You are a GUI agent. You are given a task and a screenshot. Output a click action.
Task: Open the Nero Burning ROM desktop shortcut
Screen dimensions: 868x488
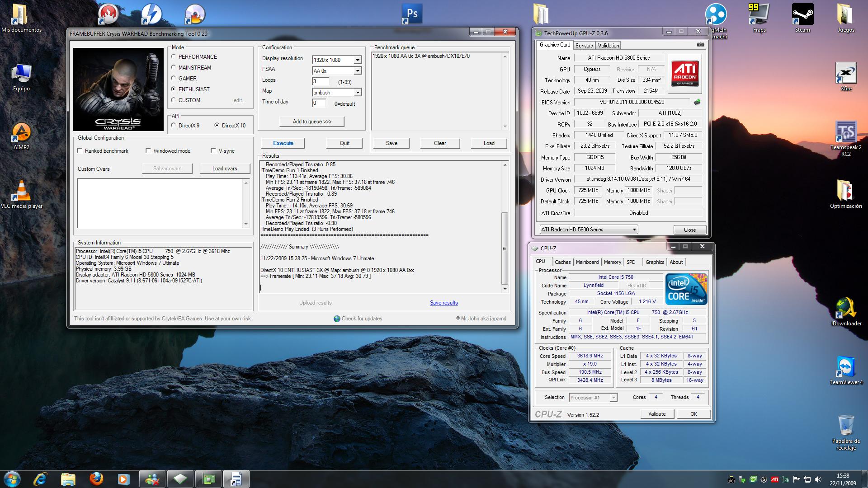tap(108, 14)
